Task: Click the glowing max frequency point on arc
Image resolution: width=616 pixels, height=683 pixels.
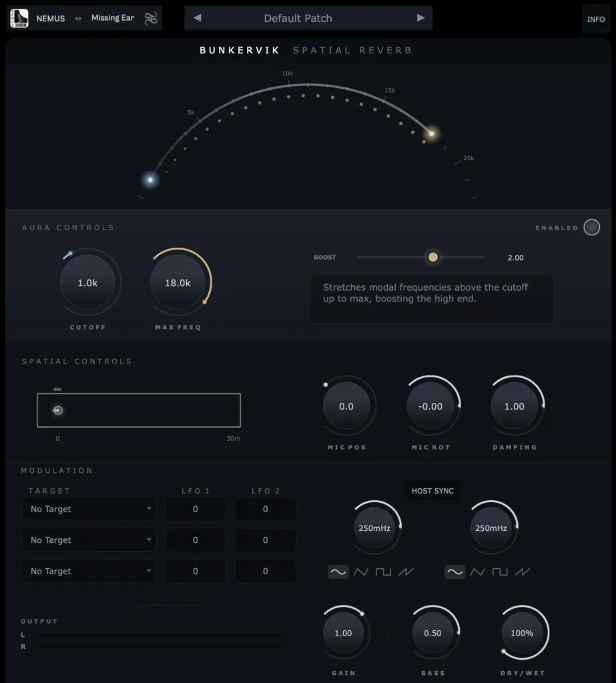Action: (x=432, y=133)
